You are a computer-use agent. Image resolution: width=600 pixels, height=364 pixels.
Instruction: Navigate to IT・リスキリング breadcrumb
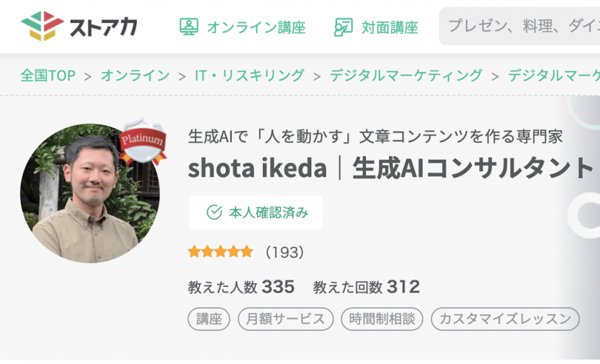(249, 75)
